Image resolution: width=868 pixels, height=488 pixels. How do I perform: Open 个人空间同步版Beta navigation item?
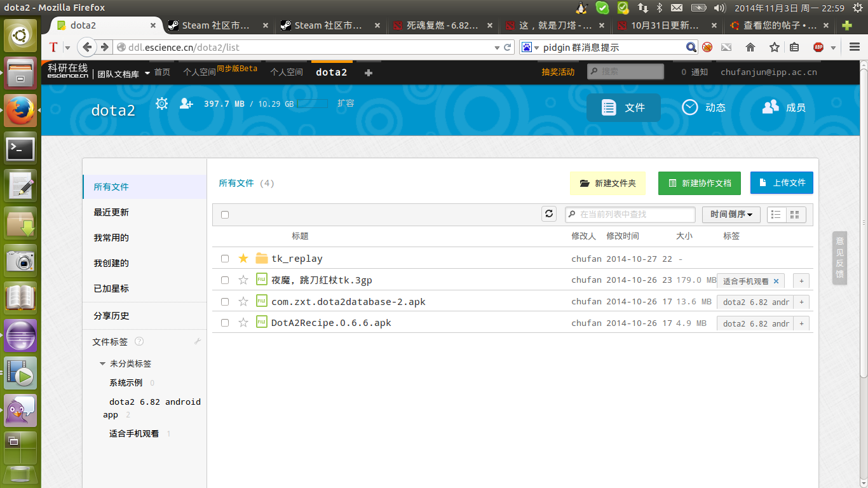(x=220, y=71)
